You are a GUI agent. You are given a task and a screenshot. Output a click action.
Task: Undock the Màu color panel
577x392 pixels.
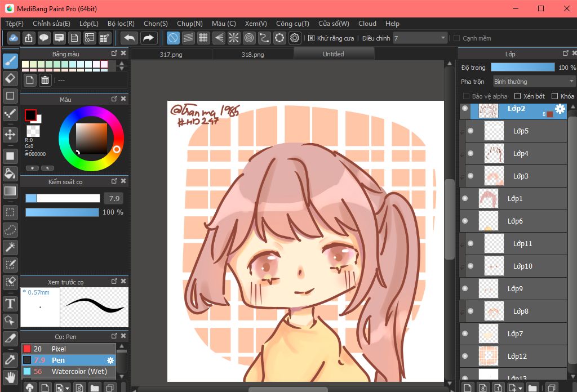(x=114, y=99)
